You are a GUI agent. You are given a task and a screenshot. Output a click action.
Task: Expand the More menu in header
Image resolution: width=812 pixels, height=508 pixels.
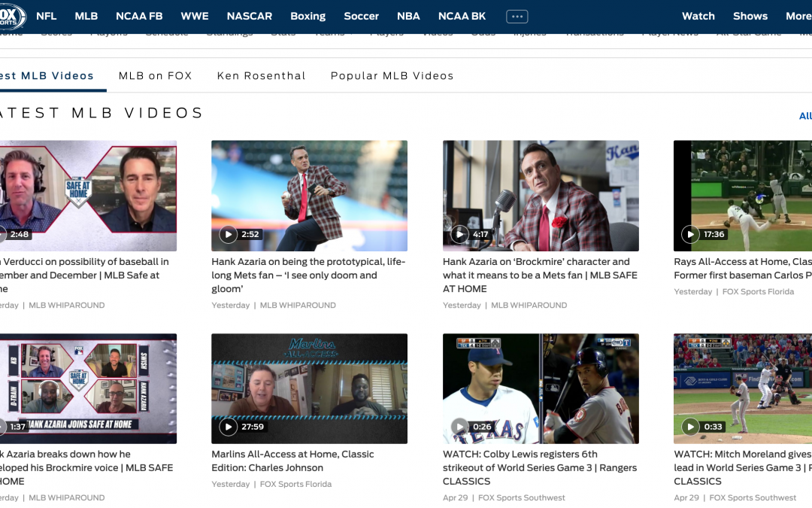point(798,16)
